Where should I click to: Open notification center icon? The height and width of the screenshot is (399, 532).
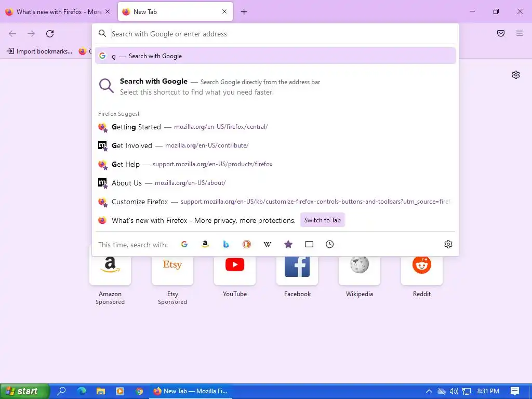click(x=515, y=391)
